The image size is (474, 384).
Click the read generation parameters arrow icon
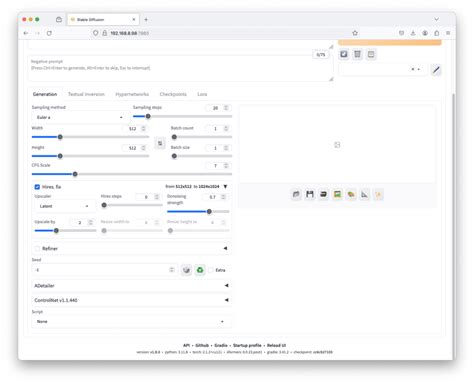click(344, 54)
